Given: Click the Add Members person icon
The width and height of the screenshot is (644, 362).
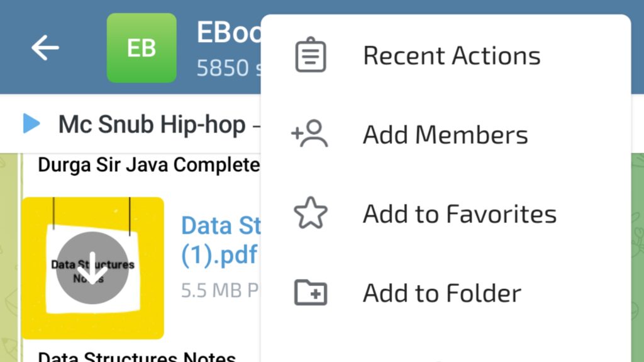Looking at the screenshot, I should click(309, 133).
